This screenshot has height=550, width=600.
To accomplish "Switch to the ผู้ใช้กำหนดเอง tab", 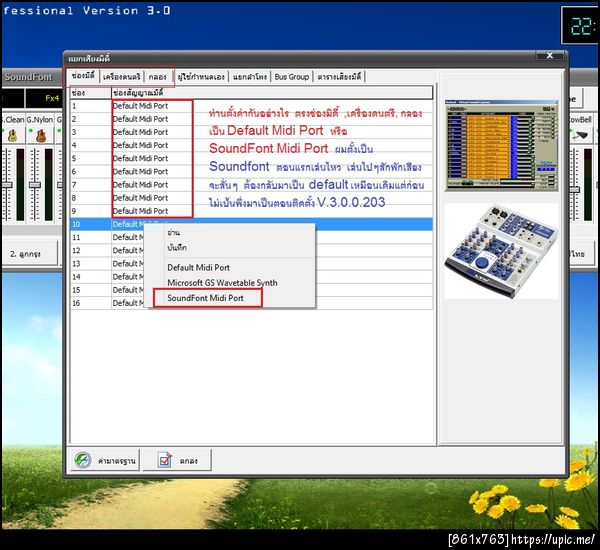I will [x=201, y=77].
